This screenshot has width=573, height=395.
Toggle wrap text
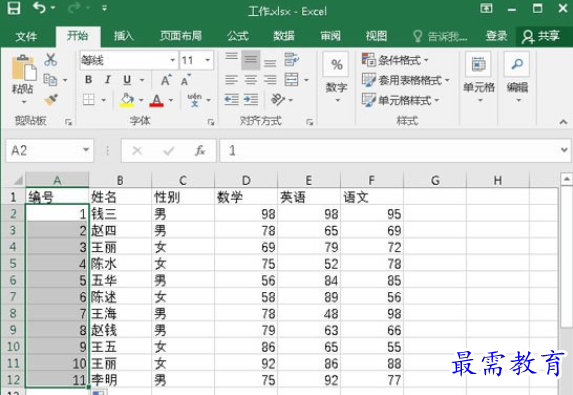coord(291,60)
